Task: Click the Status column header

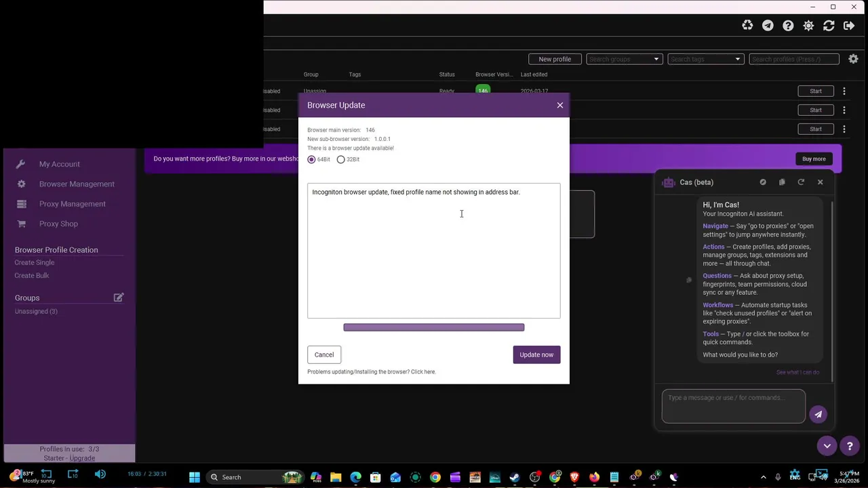Action: tap(447, 75)
